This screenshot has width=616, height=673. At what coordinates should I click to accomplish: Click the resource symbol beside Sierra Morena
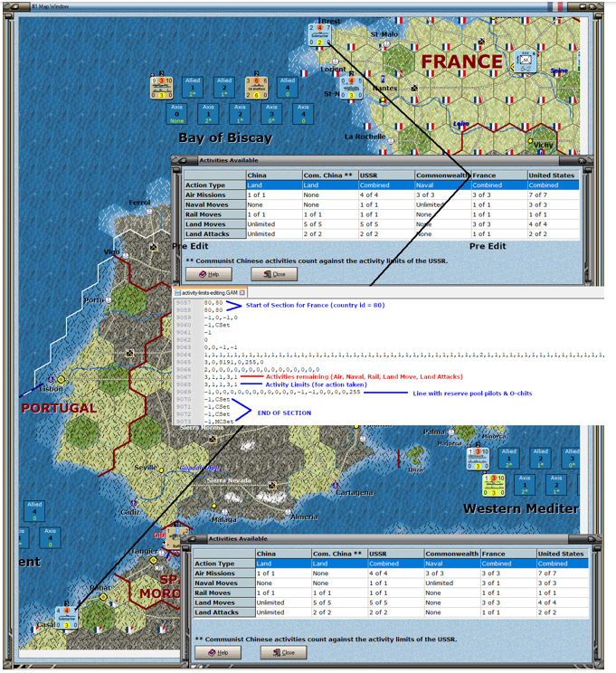point(212,439)
